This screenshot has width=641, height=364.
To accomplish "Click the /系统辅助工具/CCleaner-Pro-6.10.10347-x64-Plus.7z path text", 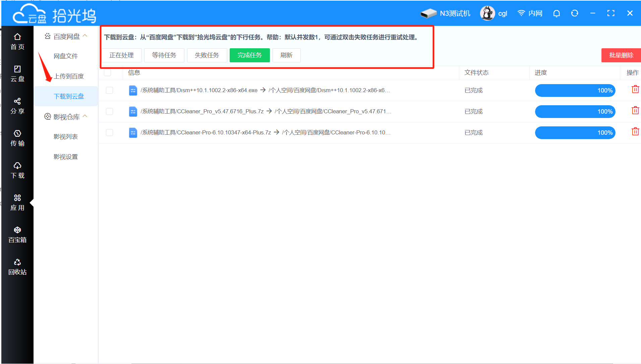I will (206, 133).
